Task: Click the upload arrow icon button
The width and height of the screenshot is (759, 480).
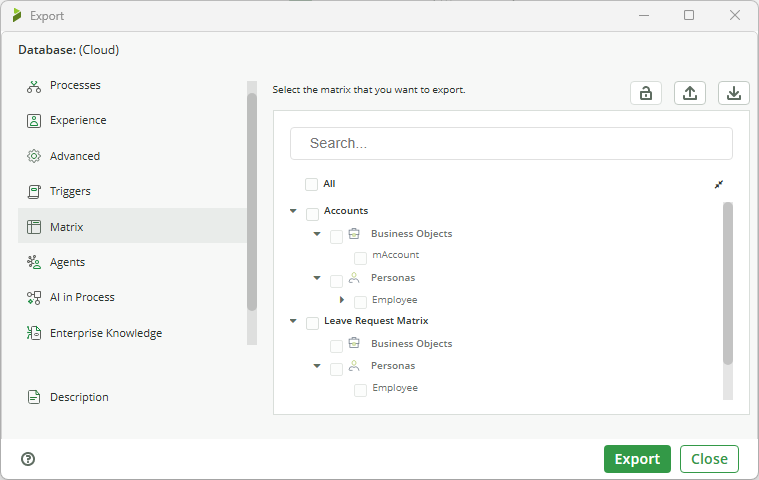Action: pyautogui.click(x=690, y=93)
